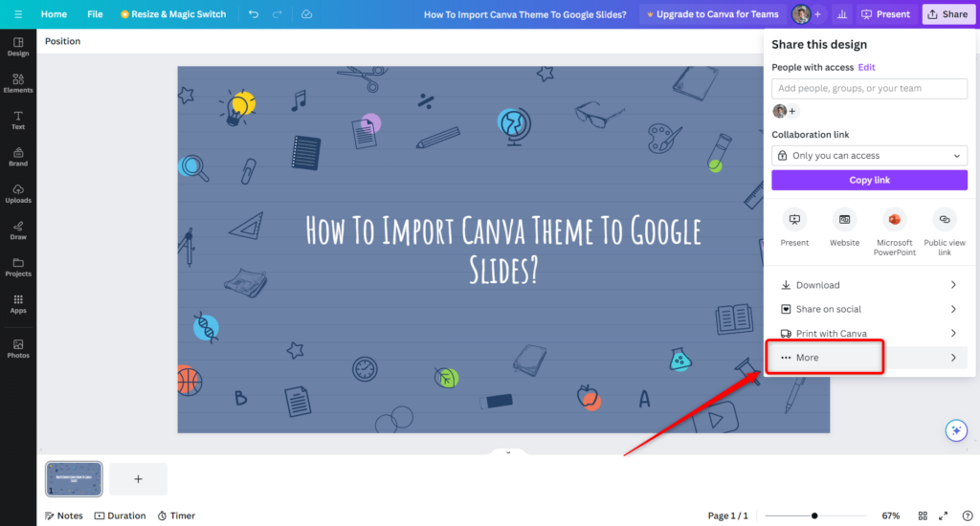Click the Public view link icon
The width and height of the screenshot is (980, 526).
[x=944, y=219]
